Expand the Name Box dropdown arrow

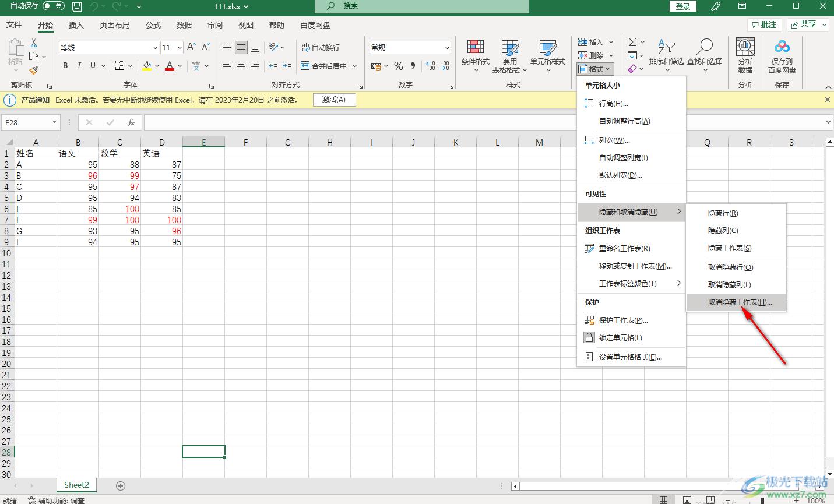(54, 122)
